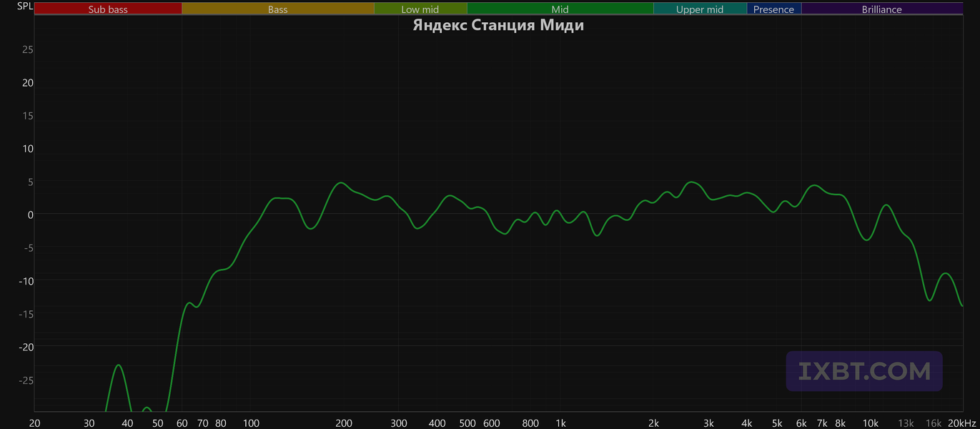This screenshot has width=980, height=429.
Task: Click the 13k frequency tick label
Action: tap(906, 423)
